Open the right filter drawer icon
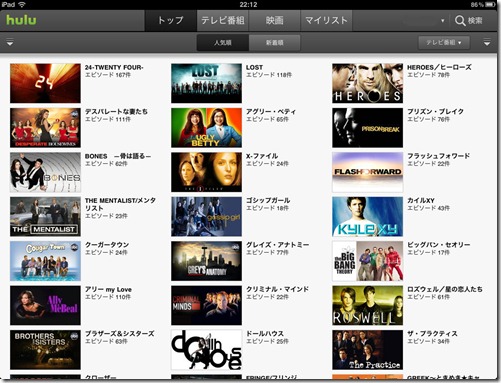Screen dimensions: 501x383 click(487, 42)
